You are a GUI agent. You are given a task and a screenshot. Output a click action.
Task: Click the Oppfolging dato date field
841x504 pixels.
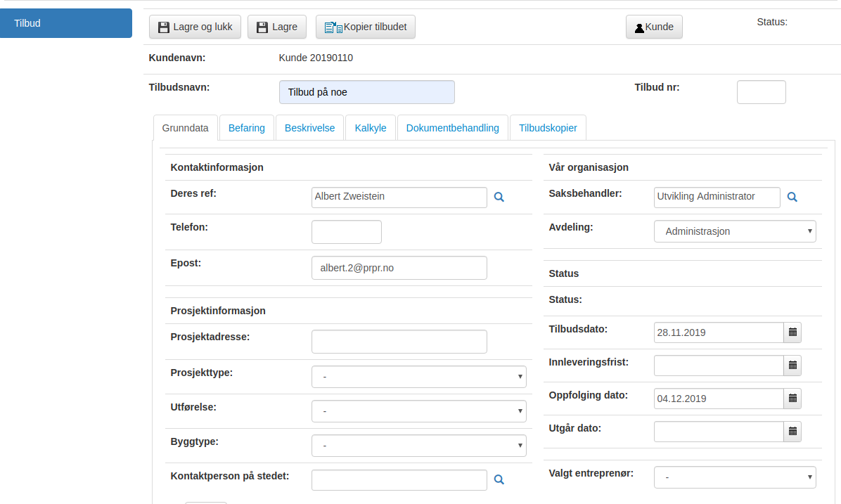(x=719, y=399)
